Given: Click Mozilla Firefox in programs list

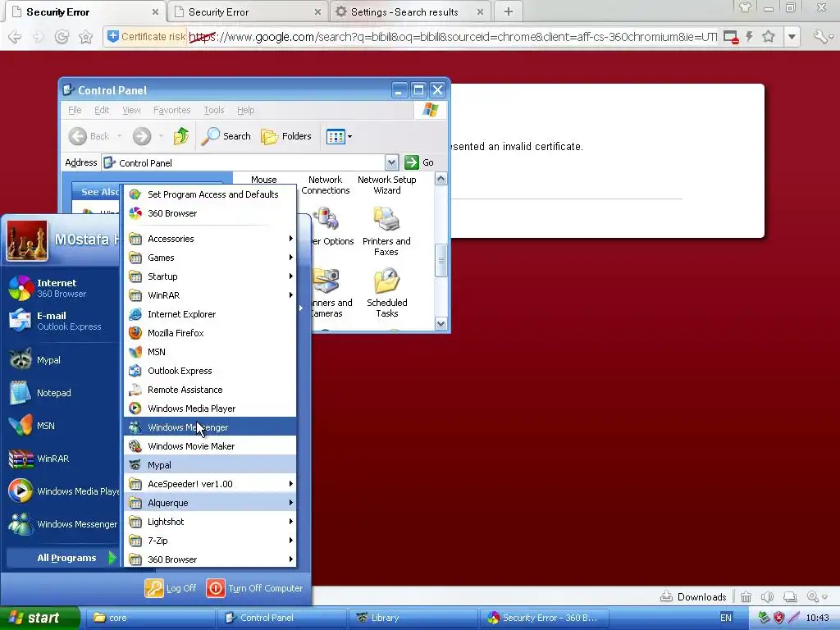Looking at the screenshot, I should (210, 333).
